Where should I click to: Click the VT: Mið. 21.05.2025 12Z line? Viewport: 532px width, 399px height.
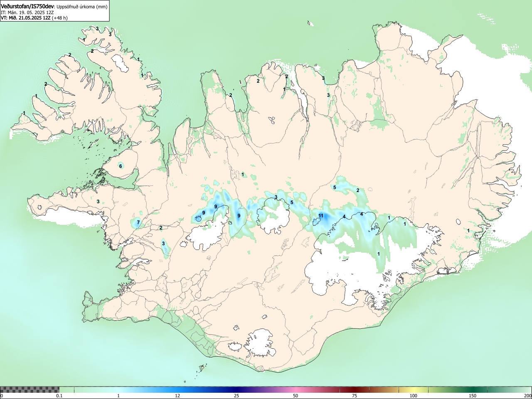point(26,18)
